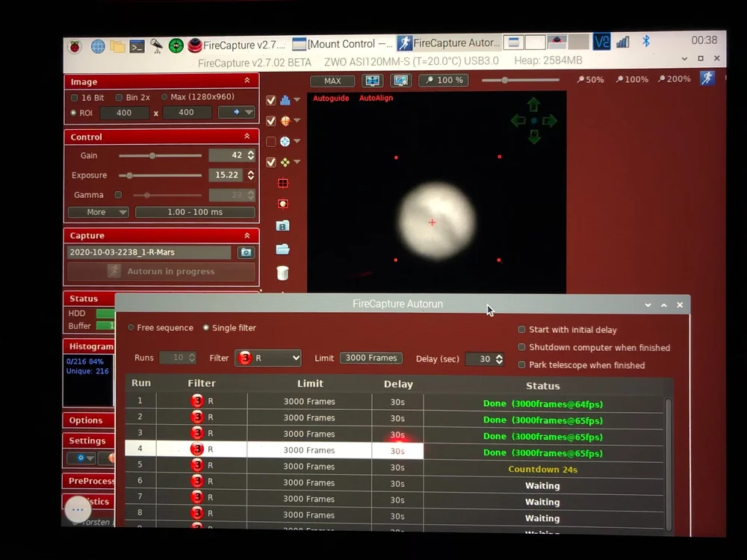This screenshot has width=747, height=560.
Task: Switch to the Mount Control taskbar window
Action: pyautogui.click(x=341, y=44)
